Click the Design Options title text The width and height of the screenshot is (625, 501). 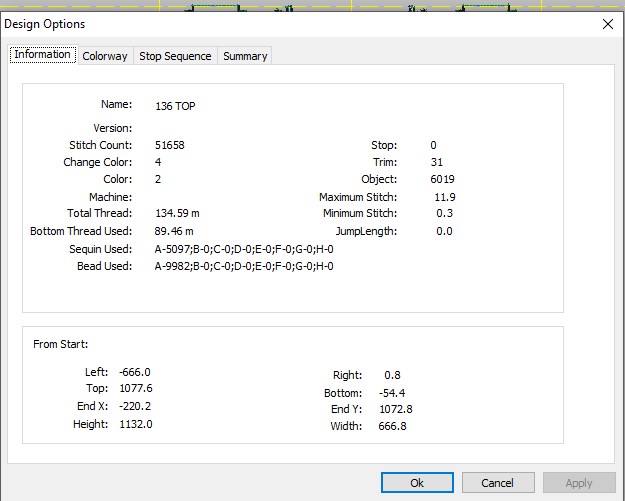coord(45,24)
